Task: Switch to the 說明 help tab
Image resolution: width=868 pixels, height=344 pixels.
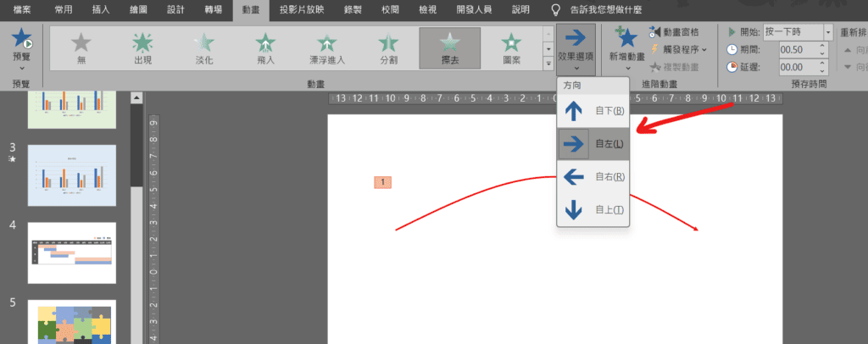Action: 520,10
